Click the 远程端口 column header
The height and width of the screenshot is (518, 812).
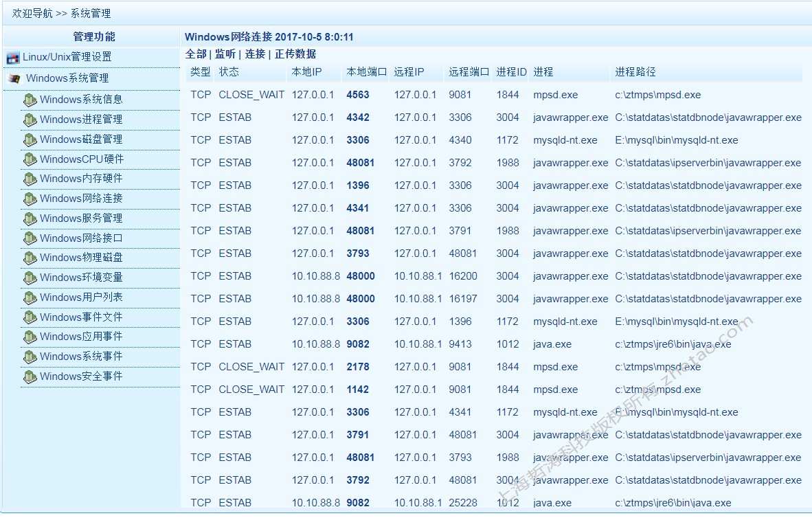click(469, 72)
